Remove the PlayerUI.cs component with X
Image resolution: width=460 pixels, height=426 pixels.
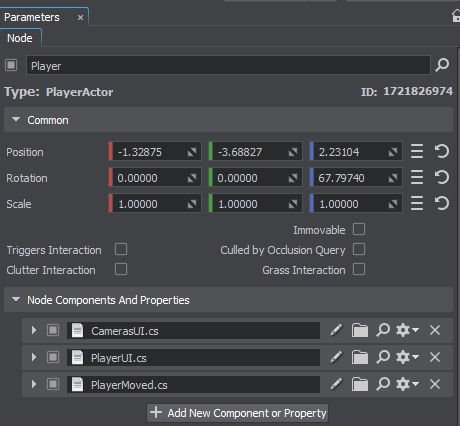[435, 357]
